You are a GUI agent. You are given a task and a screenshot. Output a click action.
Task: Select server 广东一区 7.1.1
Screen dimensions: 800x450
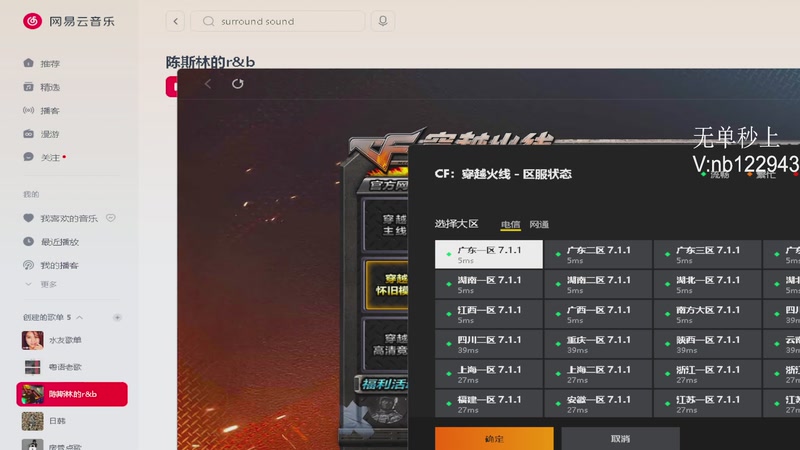pos(489,254)
